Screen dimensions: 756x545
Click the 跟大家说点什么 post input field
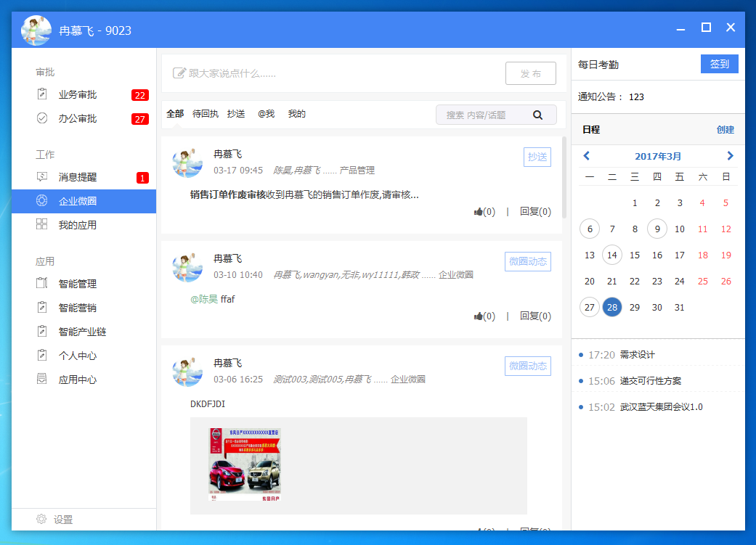tap(333, 73)
